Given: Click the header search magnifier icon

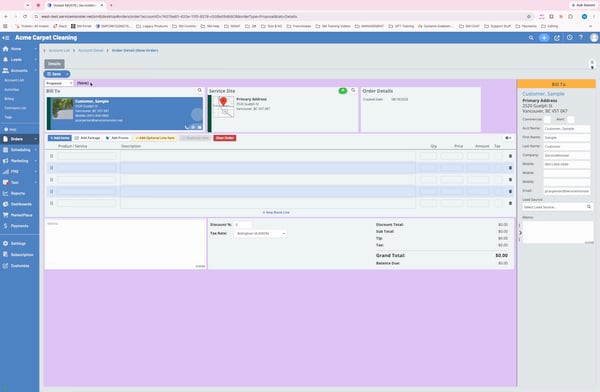Looking at the screenshot, I should (x=531, y=38).
